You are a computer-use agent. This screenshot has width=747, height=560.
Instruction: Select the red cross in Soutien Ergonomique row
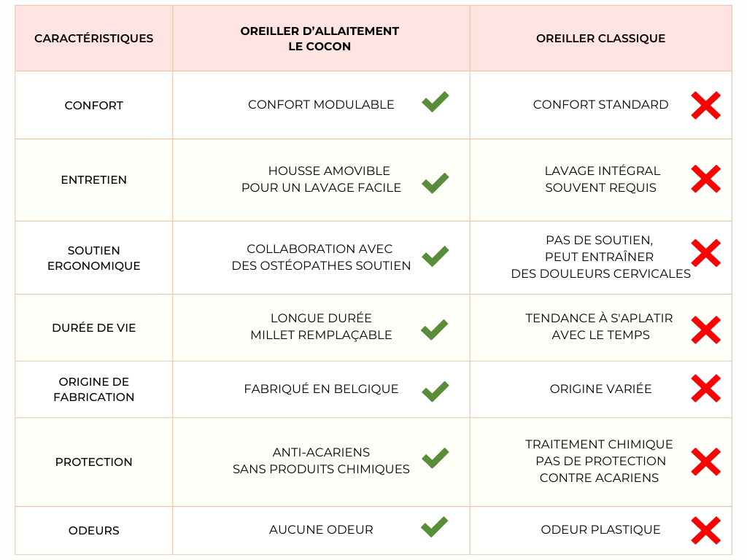[705, 253]
